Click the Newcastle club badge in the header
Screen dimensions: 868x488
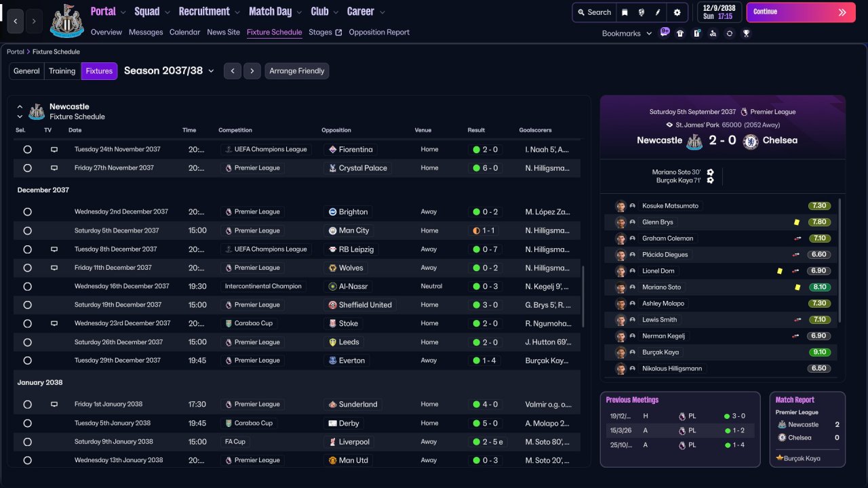66,21
